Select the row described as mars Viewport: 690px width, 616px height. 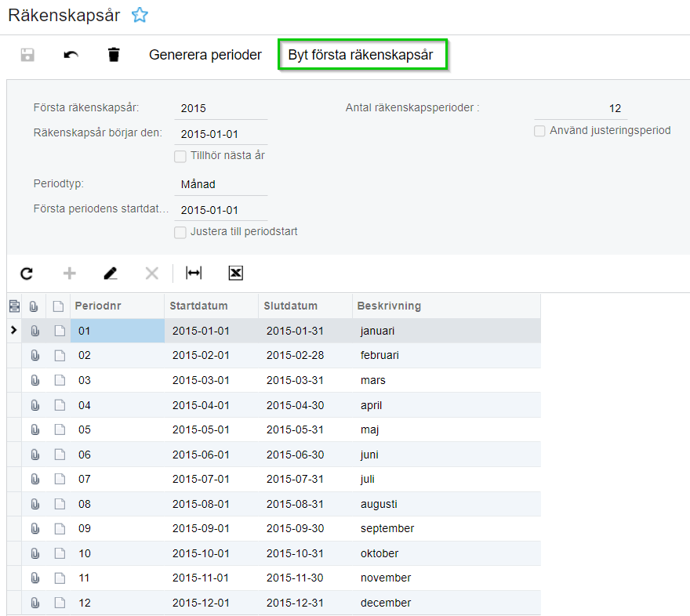274,380
